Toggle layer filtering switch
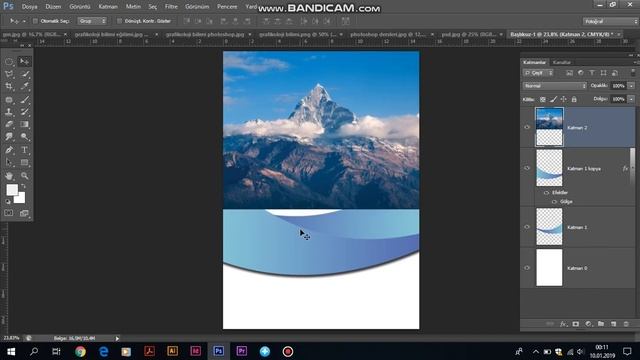This screenshot has height=360, width=640. click(x=633, y=73)
